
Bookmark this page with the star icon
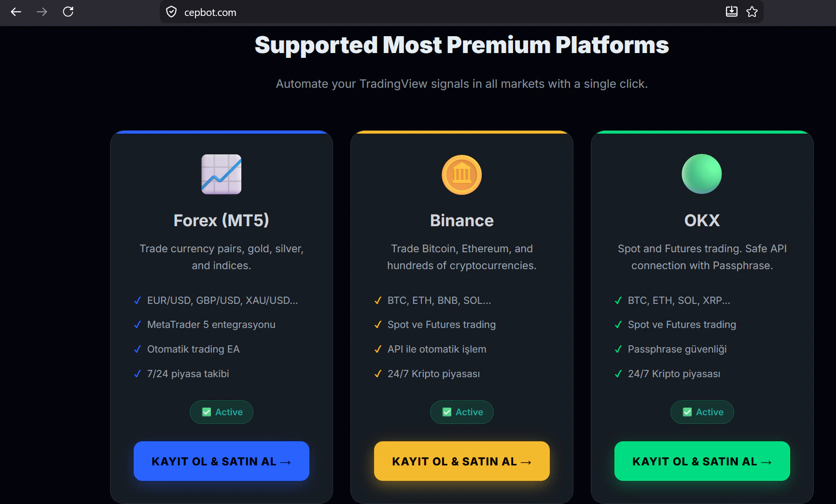pyautogui.click(x=752, y=12)
